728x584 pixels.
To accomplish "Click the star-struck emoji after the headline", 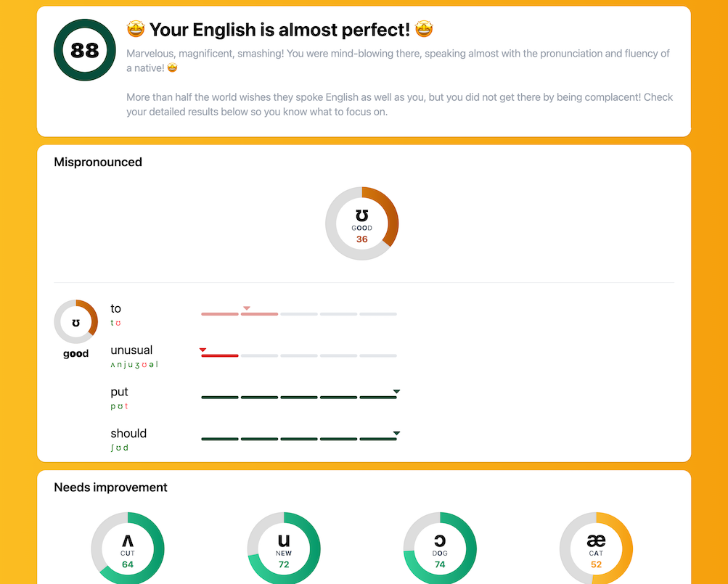I will 425,30.
